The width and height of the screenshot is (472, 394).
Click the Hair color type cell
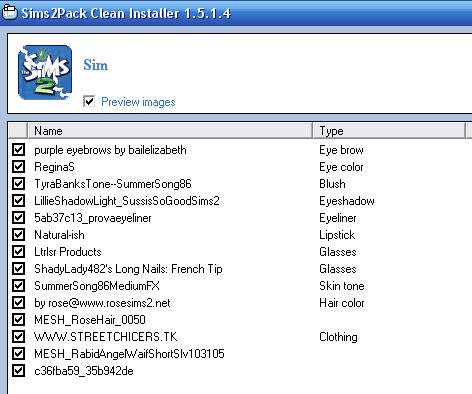point(342,303)
